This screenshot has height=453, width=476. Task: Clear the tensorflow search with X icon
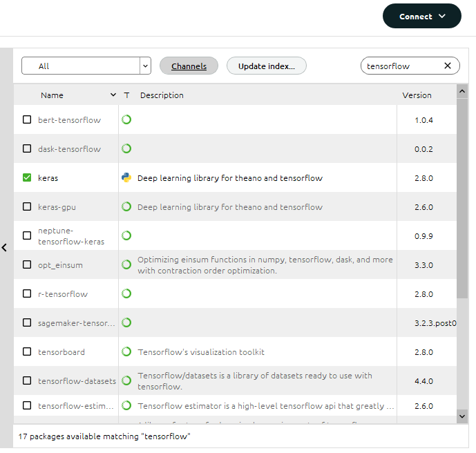point(448,66)
